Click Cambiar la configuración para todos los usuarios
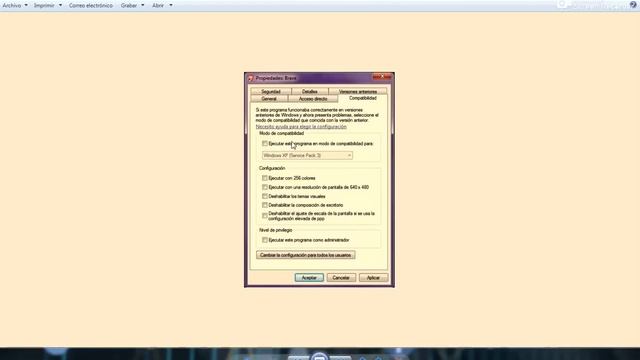The image size is (640, 360). [306, 255]
